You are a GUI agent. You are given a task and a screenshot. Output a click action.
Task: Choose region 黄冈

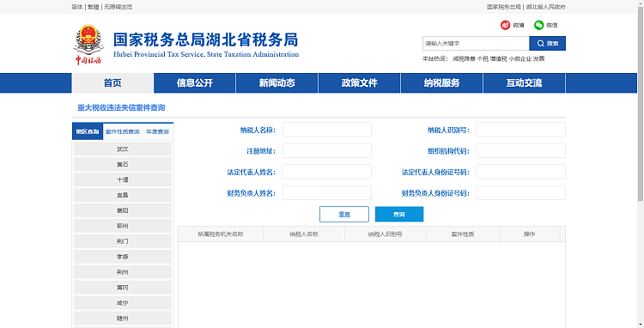[123, 288]
